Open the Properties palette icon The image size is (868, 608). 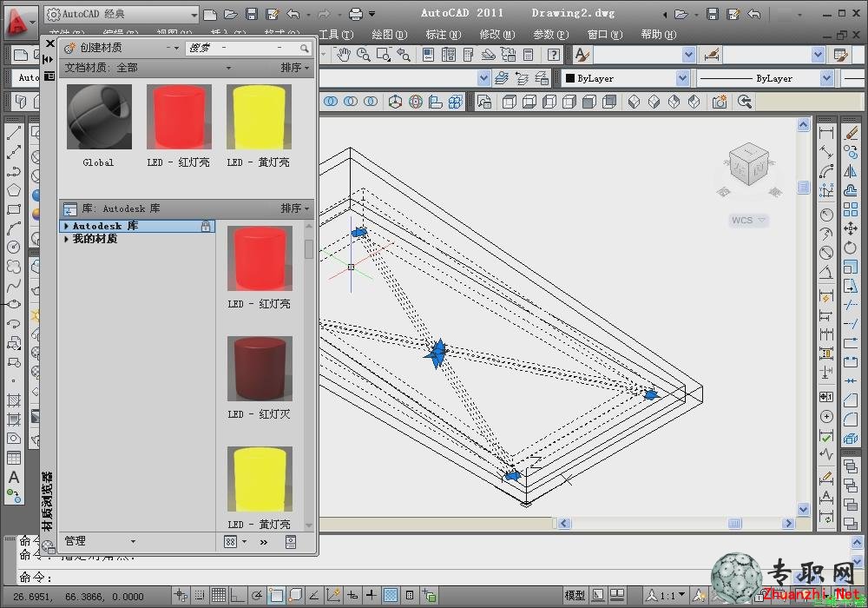click(428, 55)
